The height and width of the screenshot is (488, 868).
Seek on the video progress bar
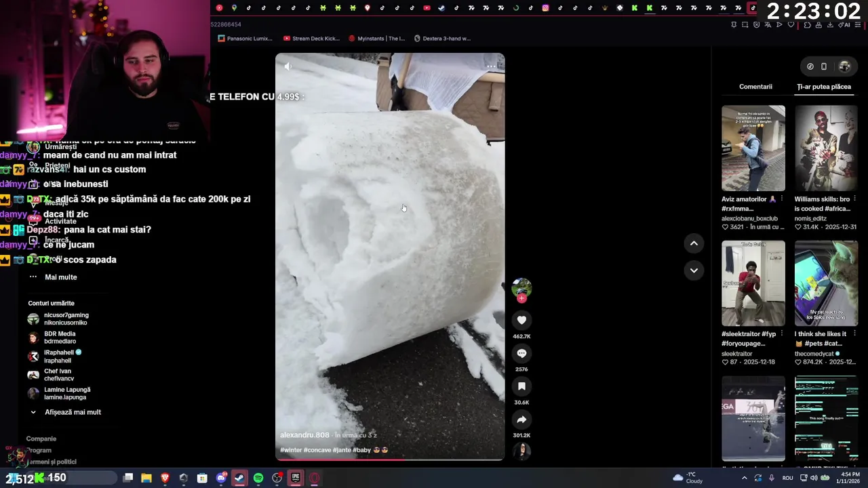pos(390,460)
